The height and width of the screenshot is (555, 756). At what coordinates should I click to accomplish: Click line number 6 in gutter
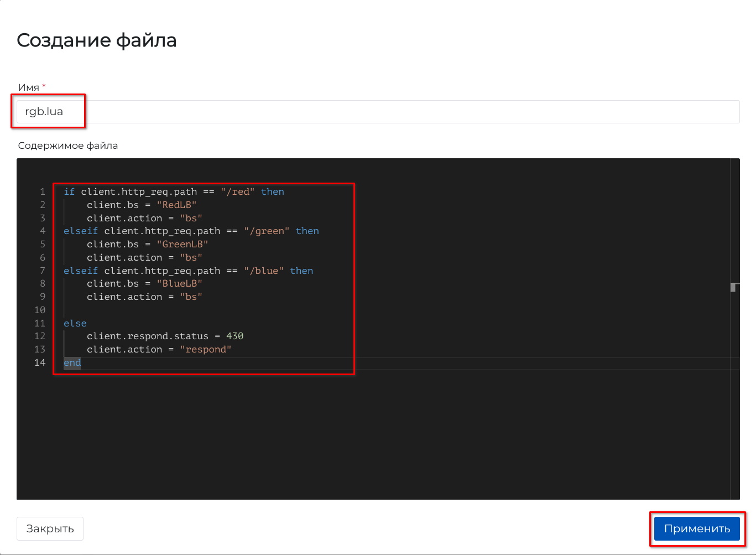point(43,257)
